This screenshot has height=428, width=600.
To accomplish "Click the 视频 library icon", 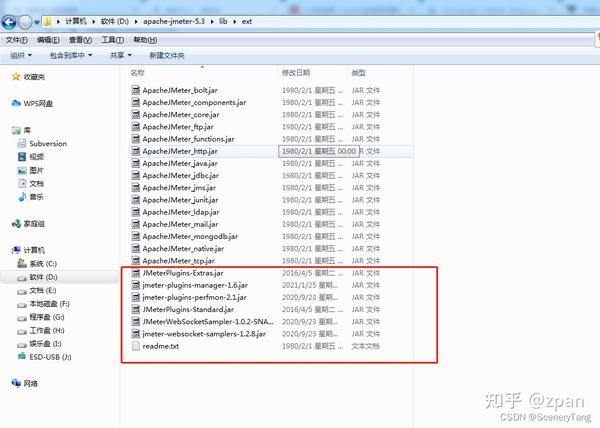I will (x=22, y=156).
